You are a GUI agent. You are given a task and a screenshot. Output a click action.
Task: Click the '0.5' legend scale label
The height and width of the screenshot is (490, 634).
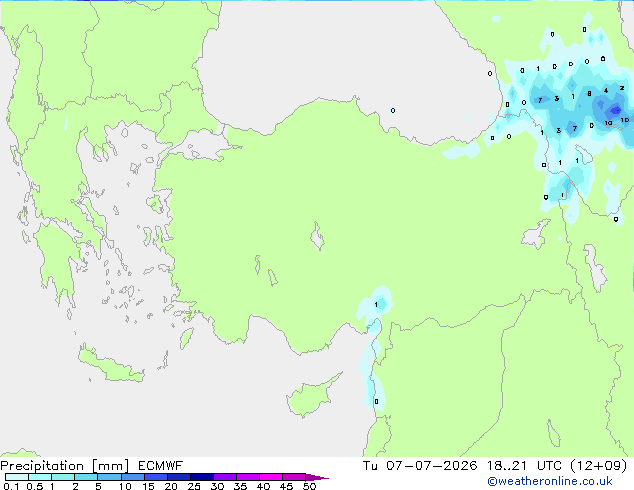34,486
